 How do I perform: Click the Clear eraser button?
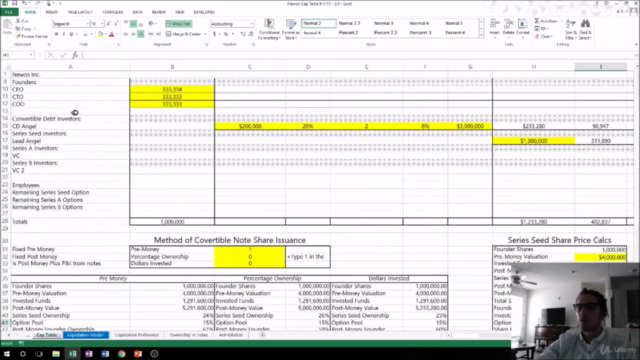(544, 36)
